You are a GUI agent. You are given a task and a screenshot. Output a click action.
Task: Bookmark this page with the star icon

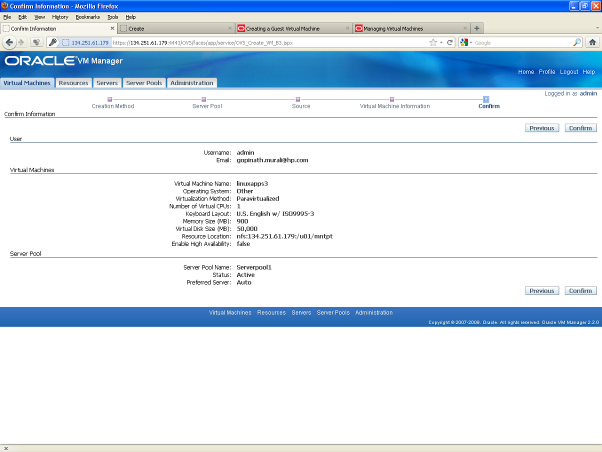[433, 43]
